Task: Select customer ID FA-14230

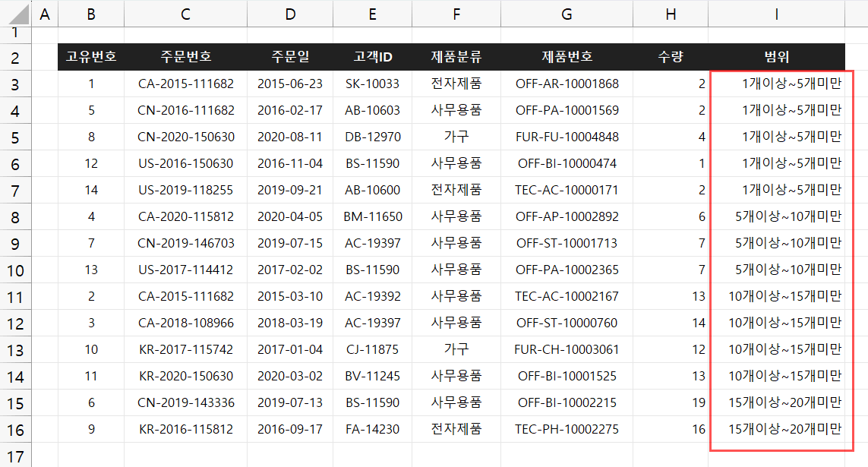Action: [373, 429]
